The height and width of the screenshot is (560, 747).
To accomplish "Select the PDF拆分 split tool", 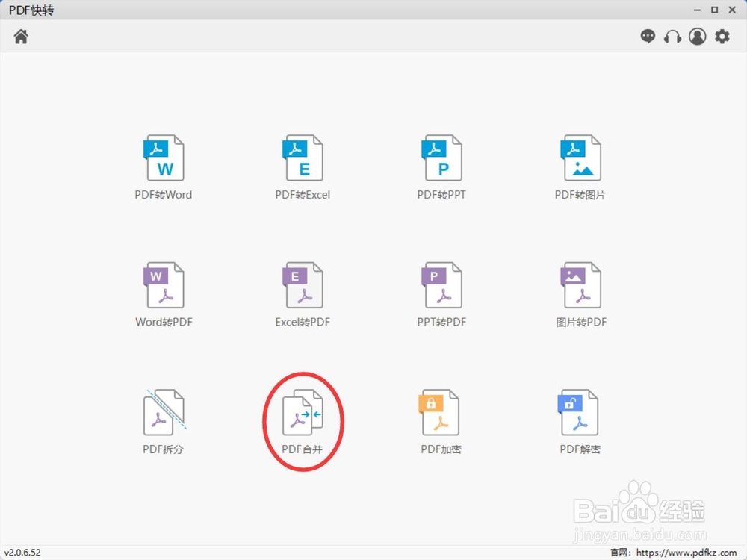I will point(164,421).
